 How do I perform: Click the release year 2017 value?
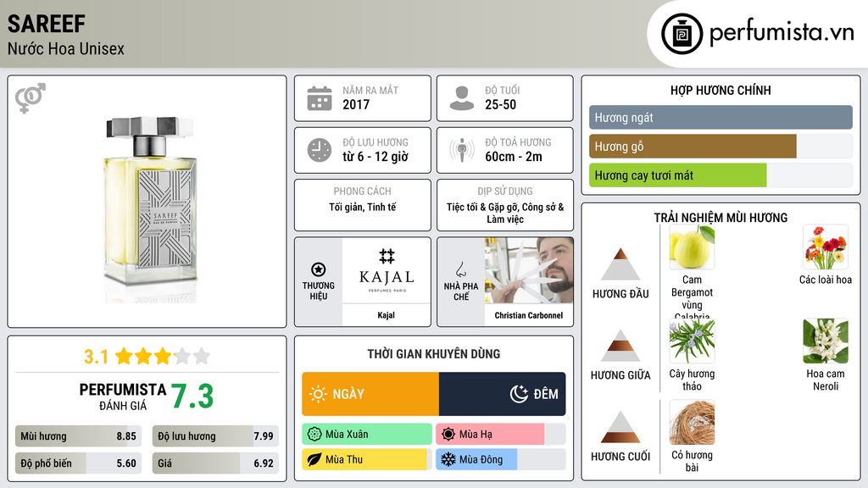356,104
